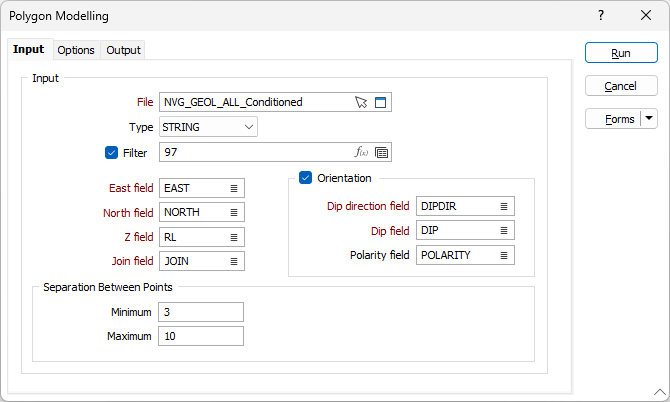The height and width of the screenshot is (402, 670).
Task: Switch to the Output tab
Action: point(124,50)
